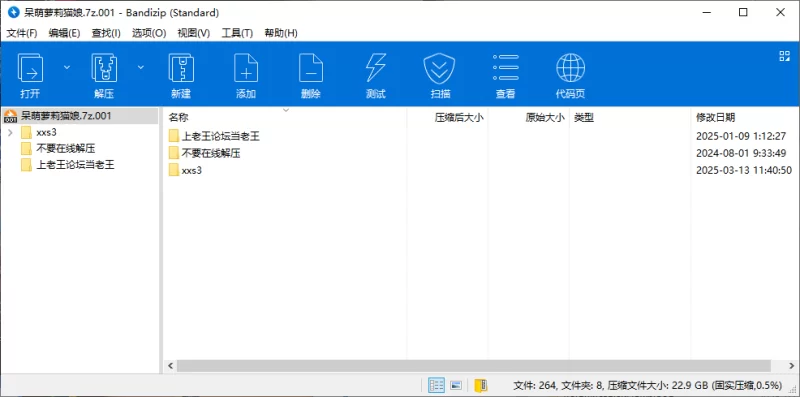Expand the xxs3 folder tree node
The width and height of the screenshot is (800, 397).
(10, 133)
